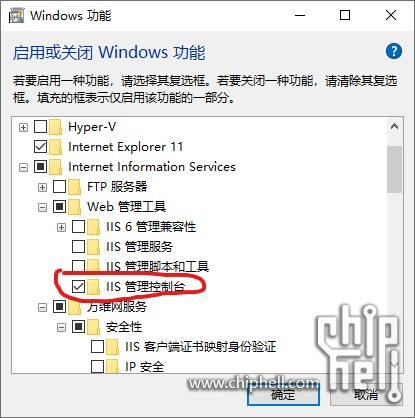This screenshot has height=418, width=415.
Task: Check the IIS 管理服务 checkbox
Action: (x=78, y=247)
